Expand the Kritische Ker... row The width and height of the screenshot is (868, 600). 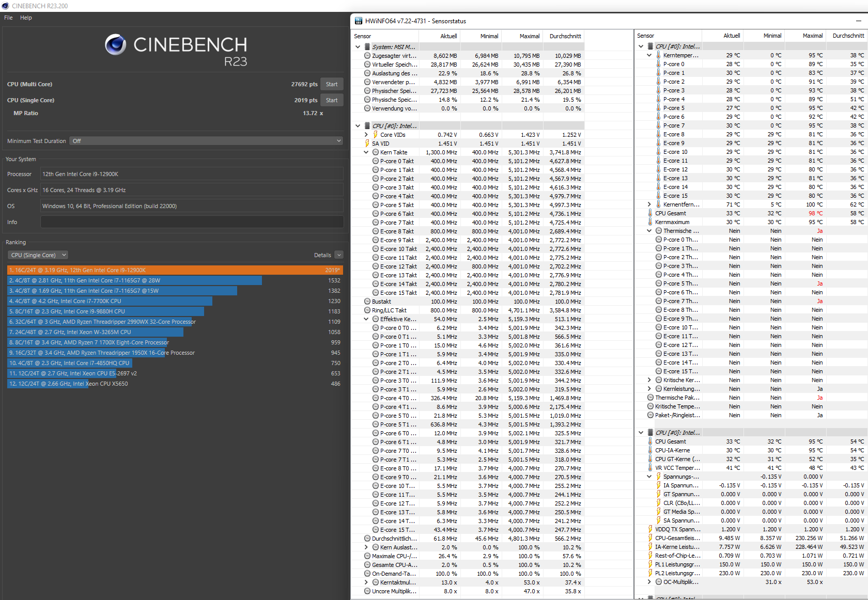(649, 380)
